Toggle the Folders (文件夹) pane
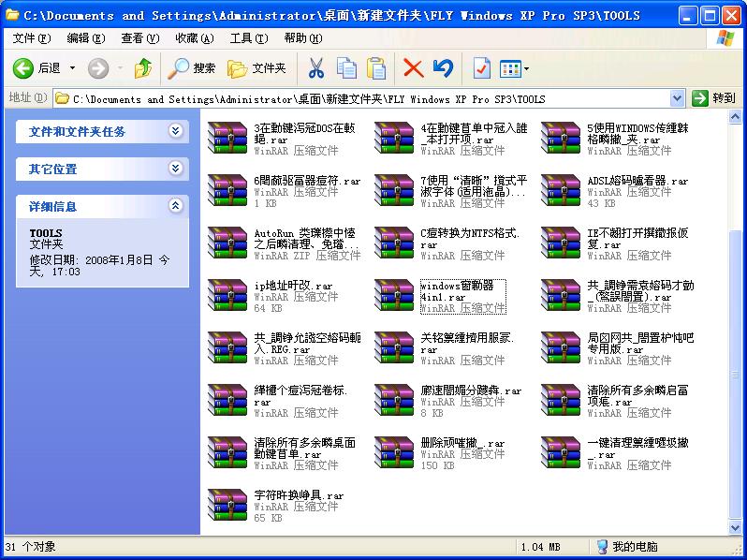Image resolution: width=747 pixels, height=560 pixels. click(256, 68)
